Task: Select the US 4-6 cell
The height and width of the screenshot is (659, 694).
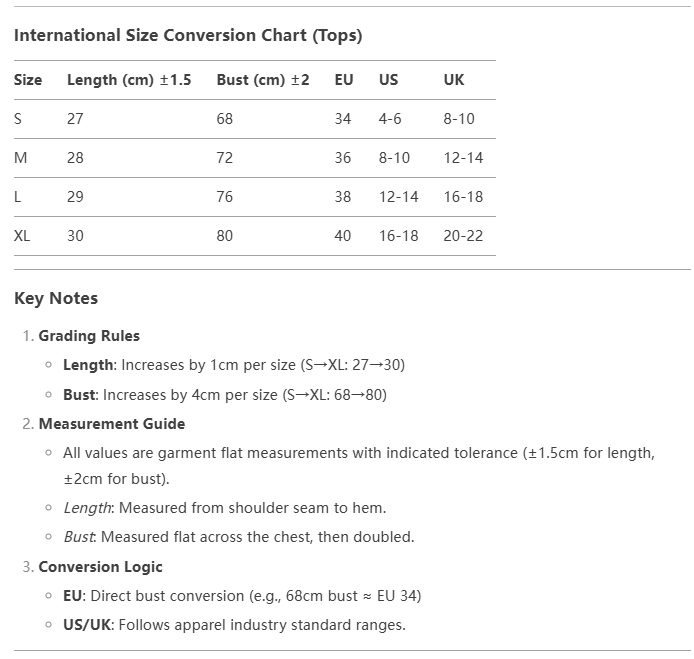Action: pos(390,119)
